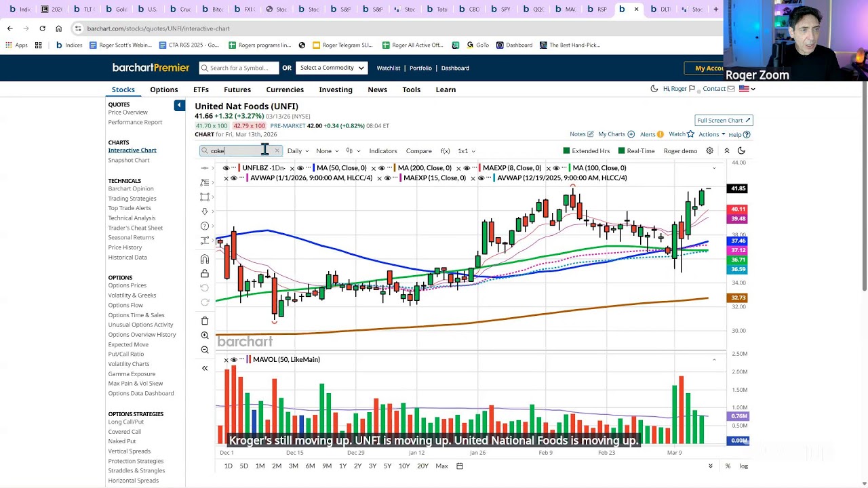The width and height of the screenshot is (868, 488).
Task: Click MA (100) green color swatch
Action: (x=568, y=168)
